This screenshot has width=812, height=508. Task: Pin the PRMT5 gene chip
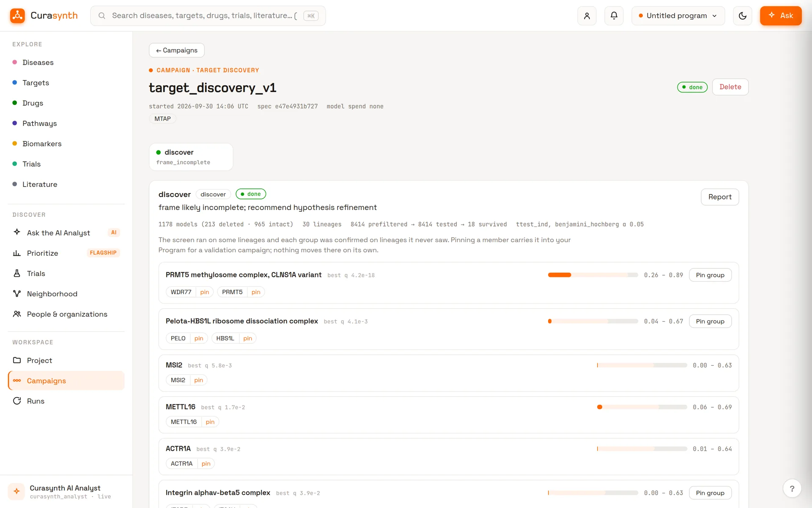(x=256, y=292)
